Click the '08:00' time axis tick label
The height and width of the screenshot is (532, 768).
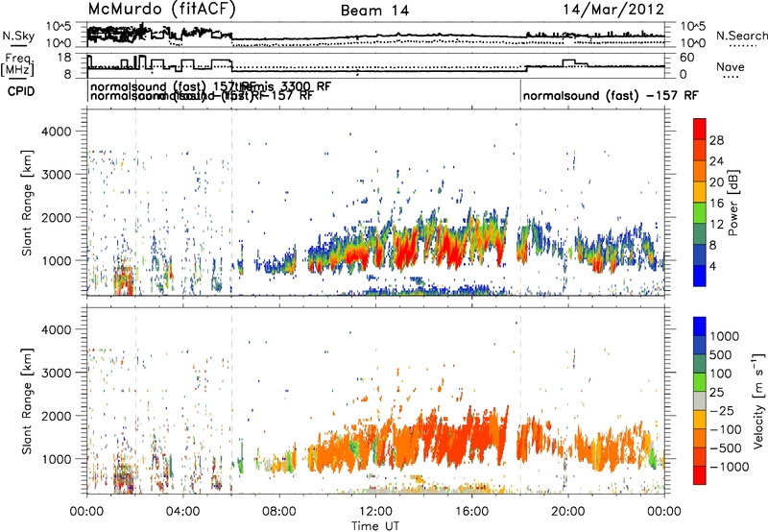coord(279,512)
